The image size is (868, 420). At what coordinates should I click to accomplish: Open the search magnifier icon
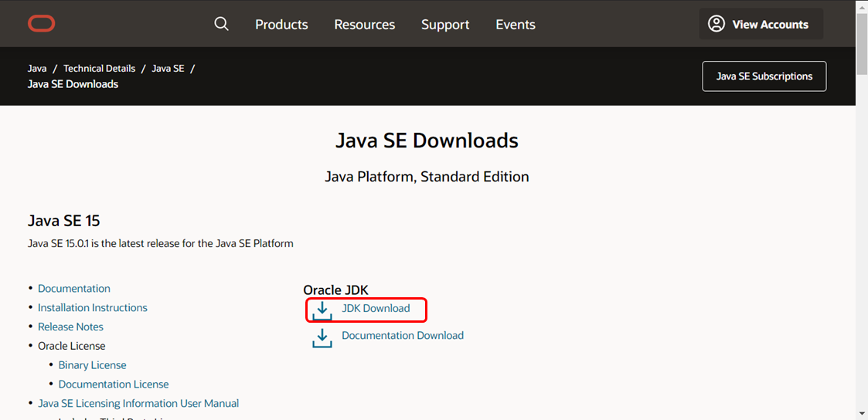(x=221, y=24)
